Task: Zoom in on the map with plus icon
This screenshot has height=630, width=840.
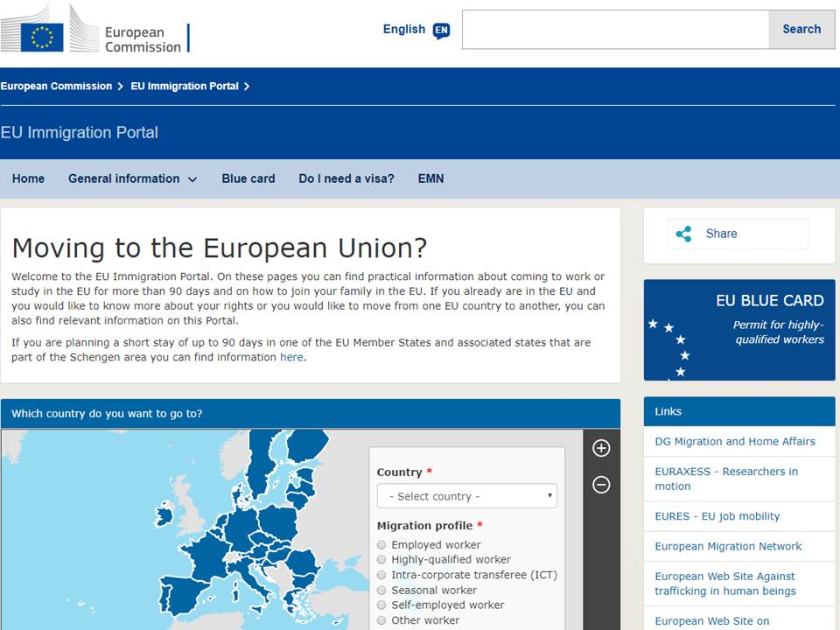Action: 601,448
